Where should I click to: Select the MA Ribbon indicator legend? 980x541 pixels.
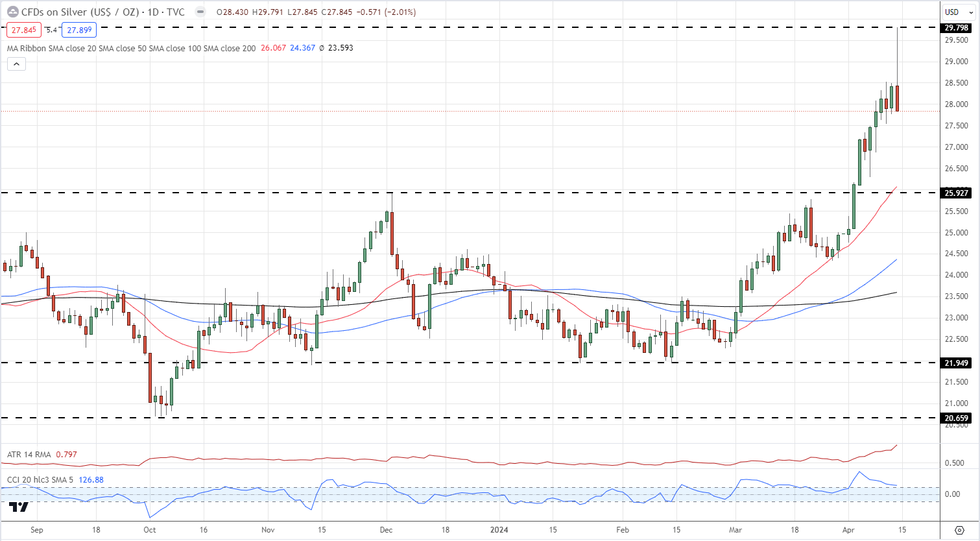coord(131,48)
